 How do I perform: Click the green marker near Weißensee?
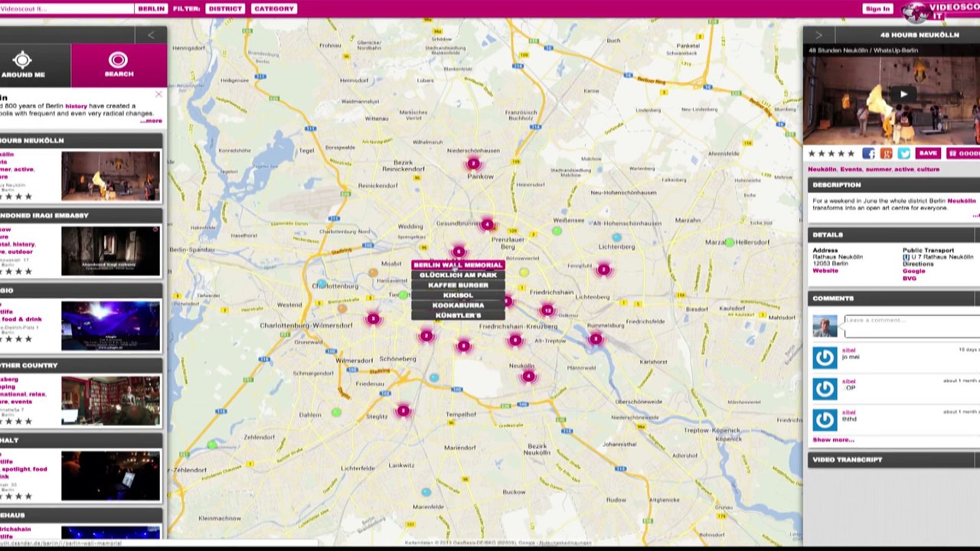coord(557,230)
